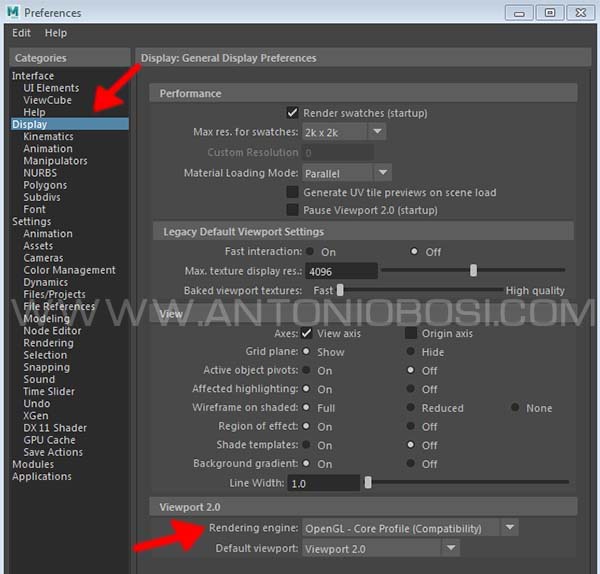Collapse the Viewport 2.0 section header

point(363,507)
